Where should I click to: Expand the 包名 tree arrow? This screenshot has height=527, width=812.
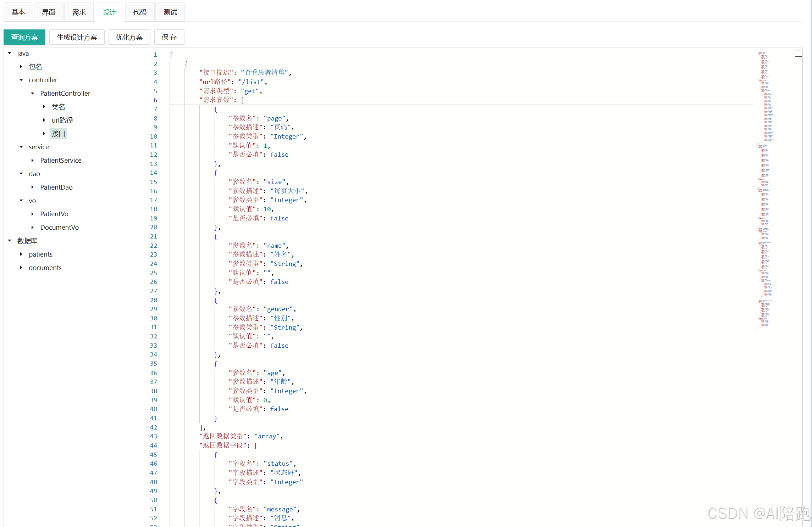coord(21,67)
